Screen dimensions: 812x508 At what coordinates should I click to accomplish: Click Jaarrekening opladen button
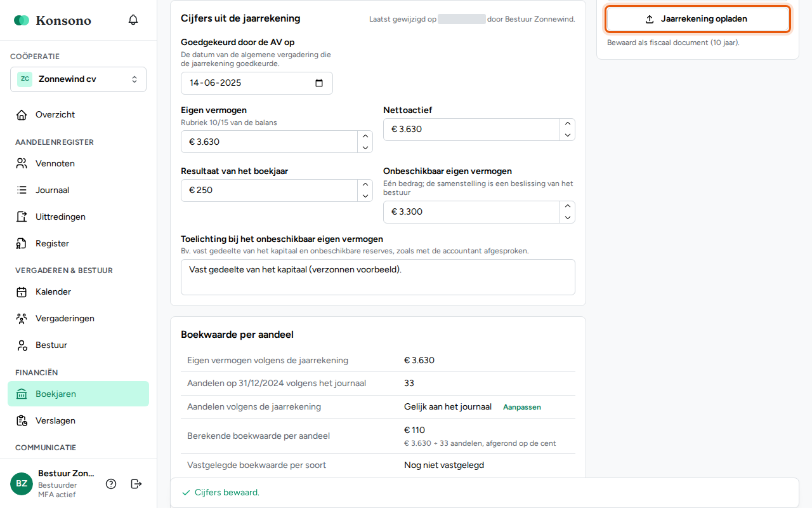coord(697,19)
